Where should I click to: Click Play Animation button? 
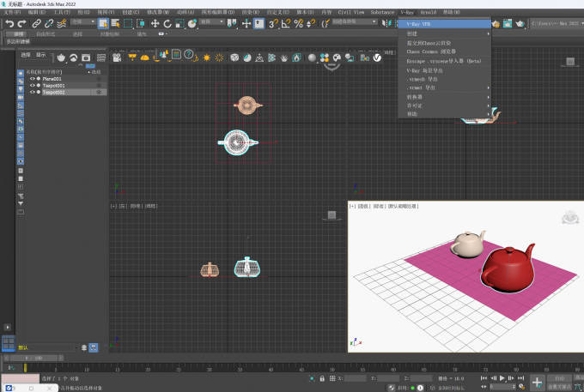click(502, 378)
